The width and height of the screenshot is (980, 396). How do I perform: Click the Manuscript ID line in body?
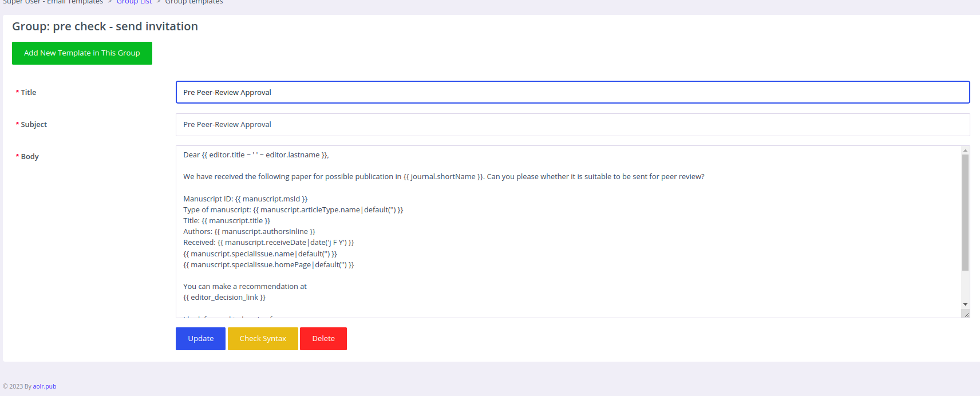[x=245, y=199]
